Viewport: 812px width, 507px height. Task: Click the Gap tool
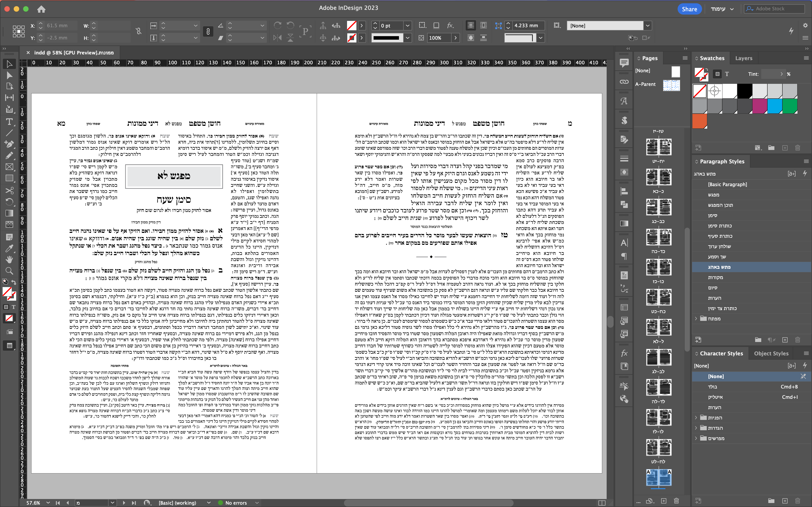(9, 98)
